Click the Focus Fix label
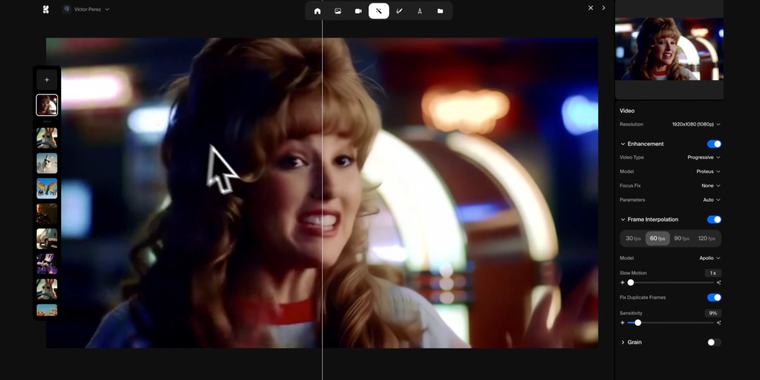Screen dimensions: 760x380 pos(629,186)
